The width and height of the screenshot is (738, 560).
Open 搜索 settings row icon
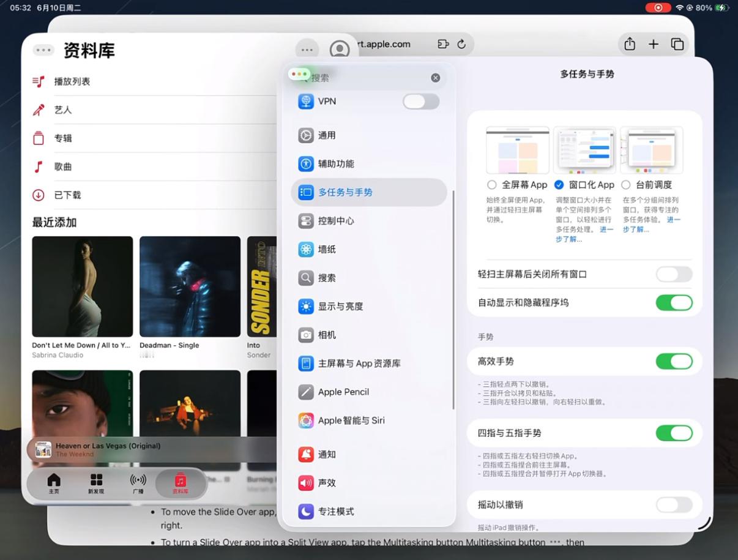click(306, 278)
